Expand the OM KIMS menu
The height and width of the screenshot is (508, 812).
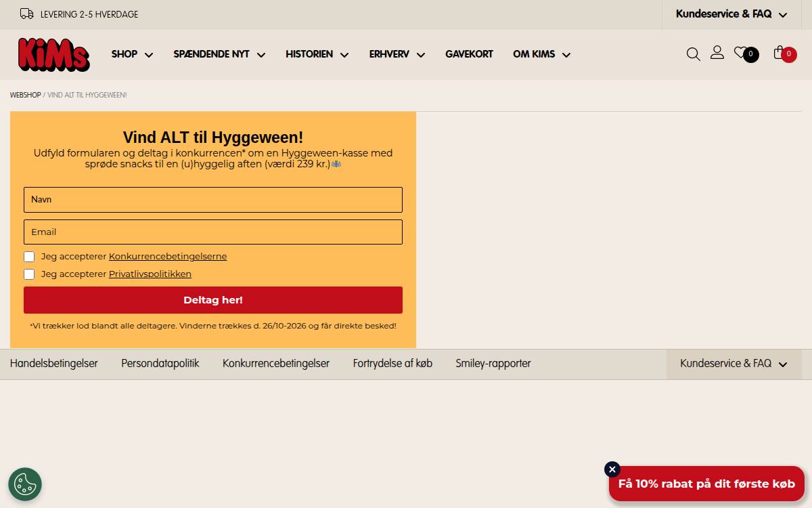542,54
